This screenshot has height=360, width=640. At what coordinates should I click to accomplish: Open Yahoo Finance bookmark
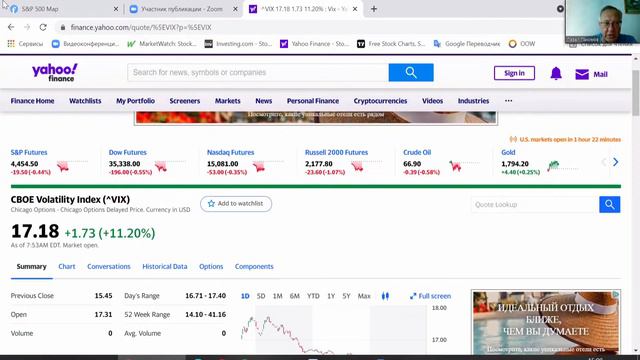coord(314,44)
